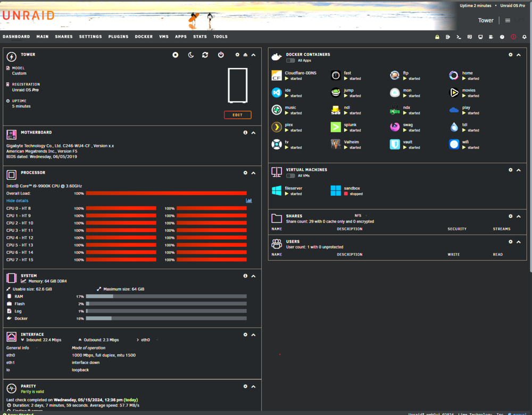Click the RAM usage bar

166,296
